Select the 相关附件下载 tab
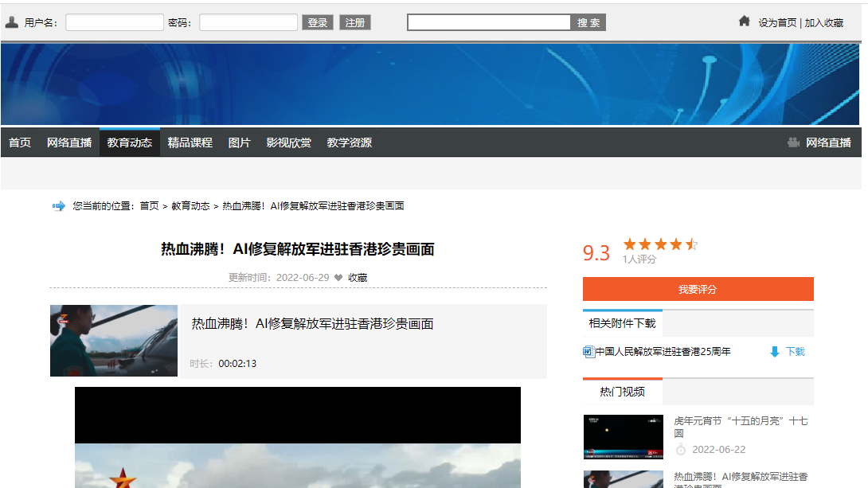The height and width of the screenshot is (488, 868). coord(622,323)
